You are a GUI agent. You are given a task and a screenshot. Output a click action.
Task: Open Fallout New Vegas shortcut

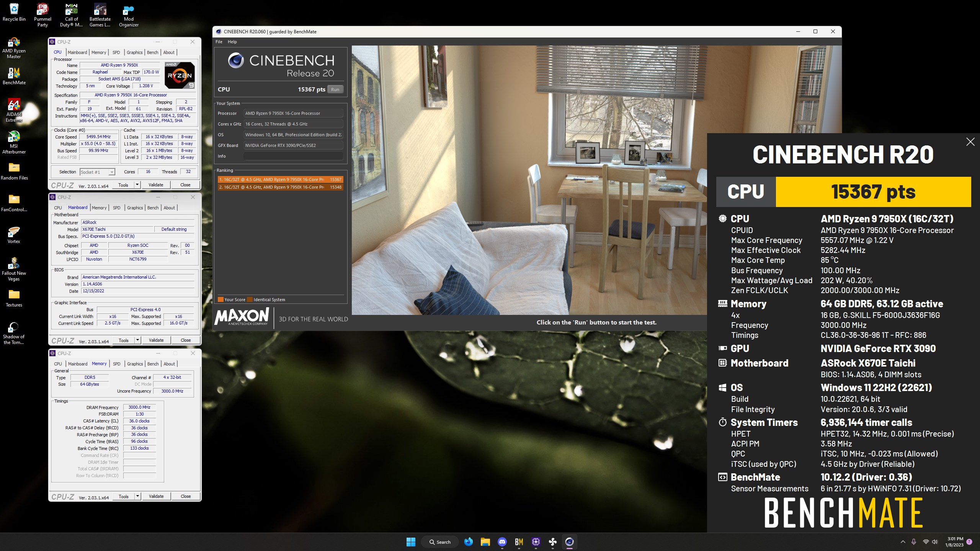(14, 269)
